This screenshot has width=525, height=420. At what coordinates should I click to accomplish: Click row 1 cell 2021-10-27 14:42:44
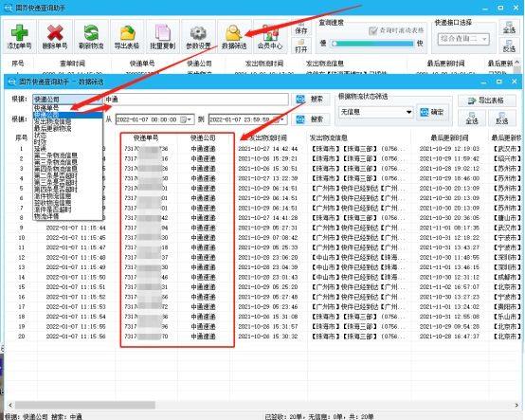[268, 149]
